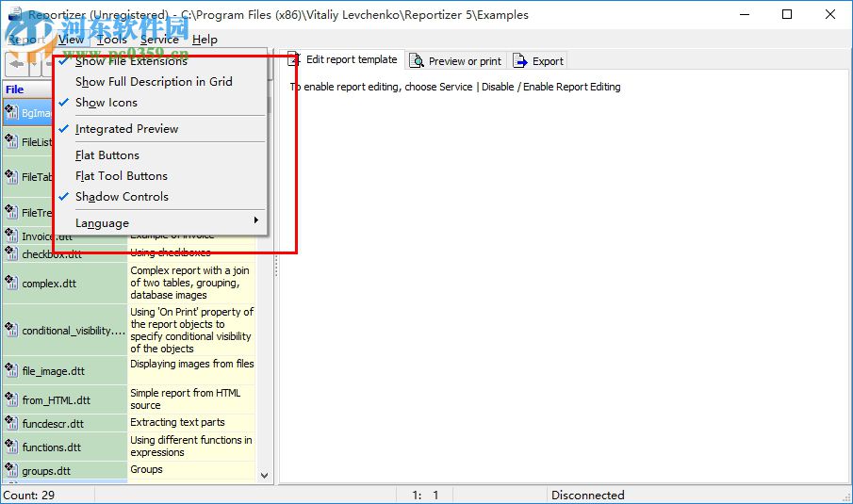Click icon of BgImage file row
Image resolution: width=853 pixels, height=504 pixels.
tap(11, 111)
